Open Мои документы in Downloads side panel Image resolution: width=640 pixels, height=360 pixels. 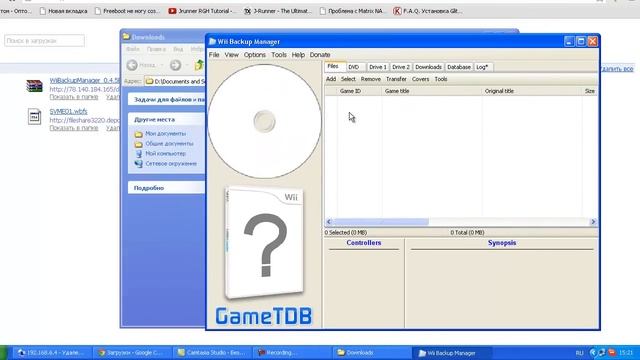tap(165, 133)
